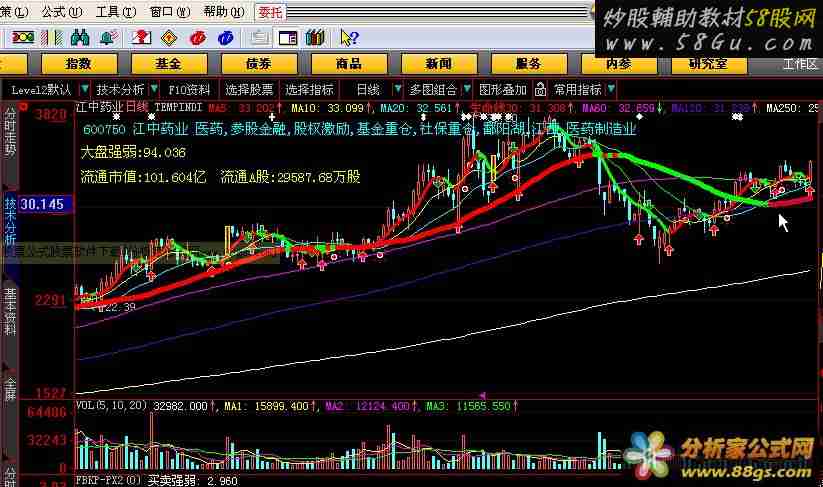The image size is (823, 487).
Task: Open the 窗口(W) menu
Action: (170, 11)
